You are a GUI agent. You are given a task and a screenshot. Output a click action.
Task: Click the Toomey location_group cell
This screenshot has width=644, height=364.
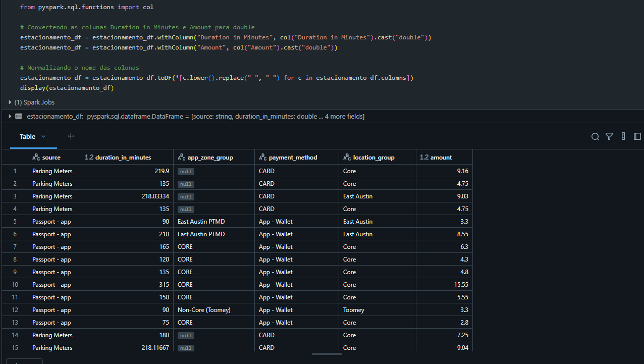[378, 310]
